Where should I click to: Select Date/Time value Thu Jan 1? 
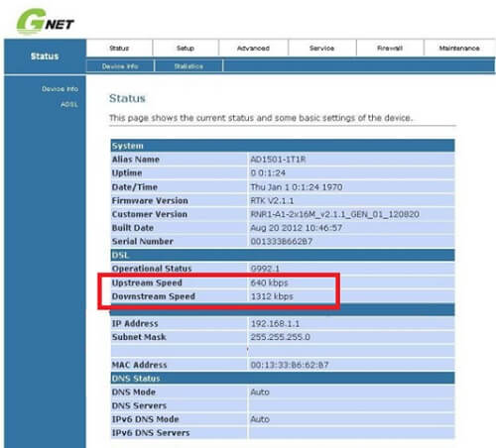[297, 187]
